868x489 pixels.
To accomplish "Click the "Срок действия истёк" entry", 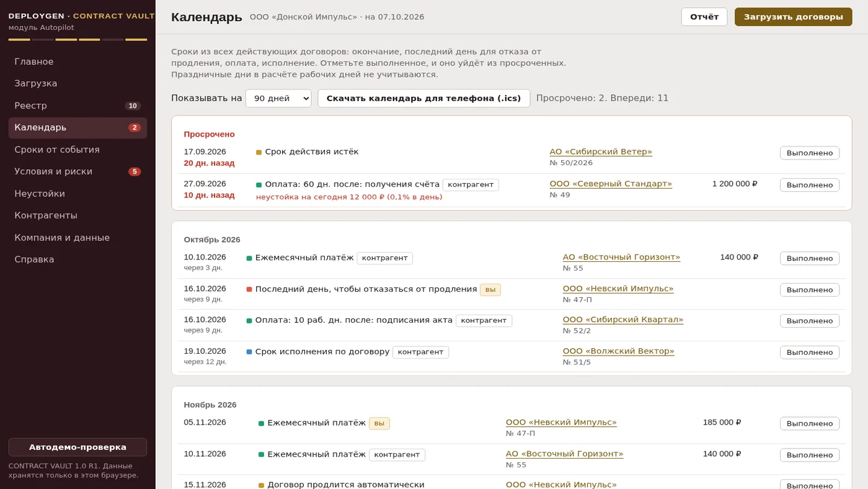I will click(x=312, y=151).
